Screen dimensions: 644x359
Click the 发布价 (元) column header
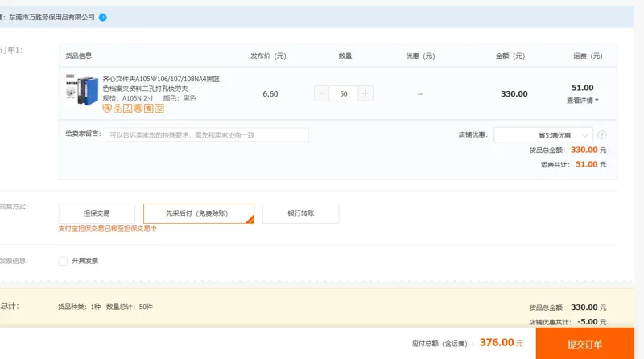[268, 56]
